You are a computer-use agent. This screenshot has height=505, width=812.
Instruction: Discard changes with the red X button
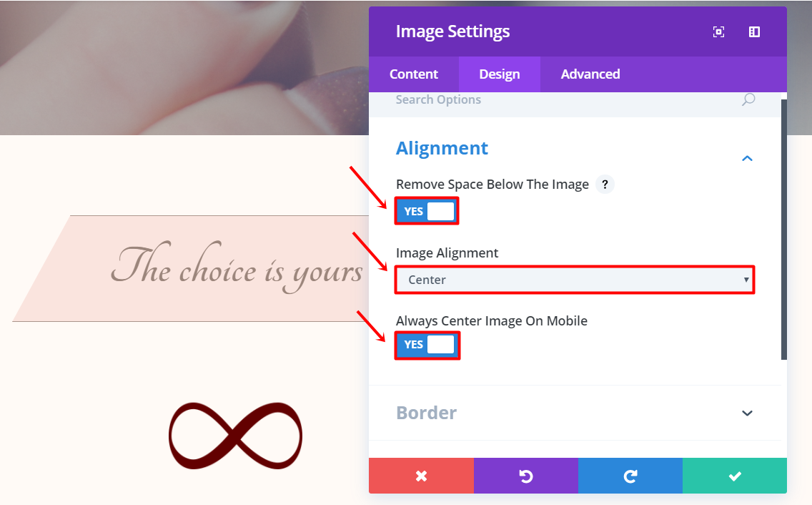pyautogui.click(x=421, y=476)
